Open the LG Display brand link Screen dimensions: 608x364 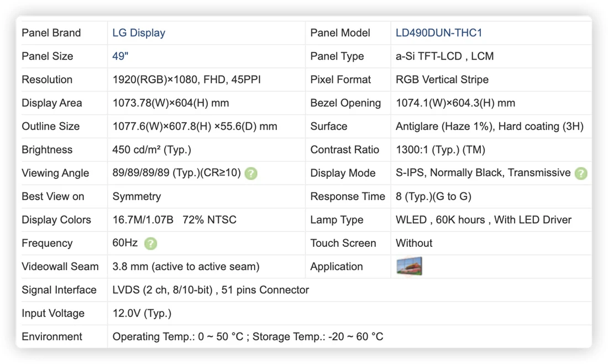coord(139,33)
